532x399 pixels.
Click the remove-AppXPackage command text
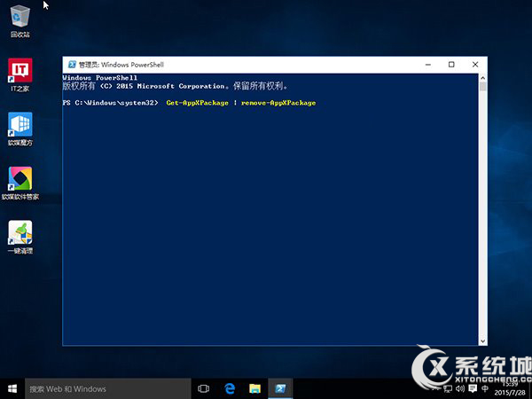tap(278, 103)
